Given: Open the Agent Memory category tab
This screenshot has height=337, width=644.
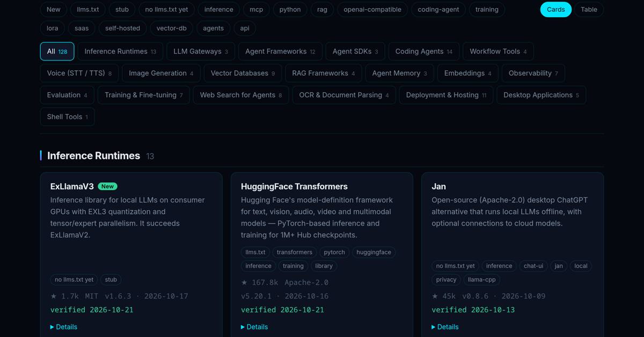Looking at the screenshot, I should [400, 73].
